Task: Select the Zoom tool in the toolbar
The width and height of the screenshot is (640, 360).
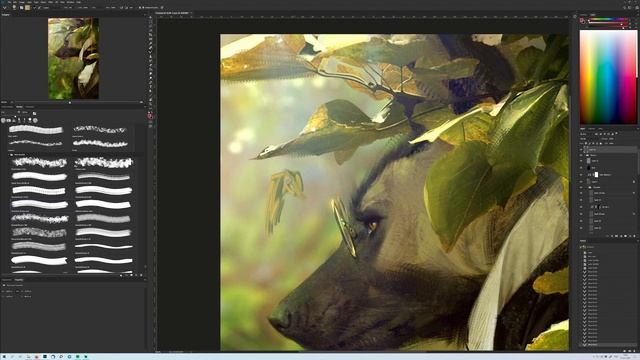Action: point(151,104)
